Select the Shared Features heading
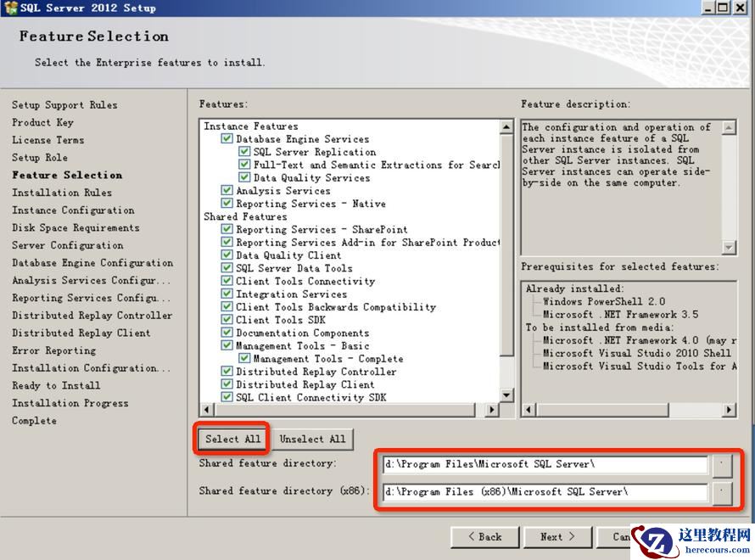755x560 pixels. [x=245, y=216]
